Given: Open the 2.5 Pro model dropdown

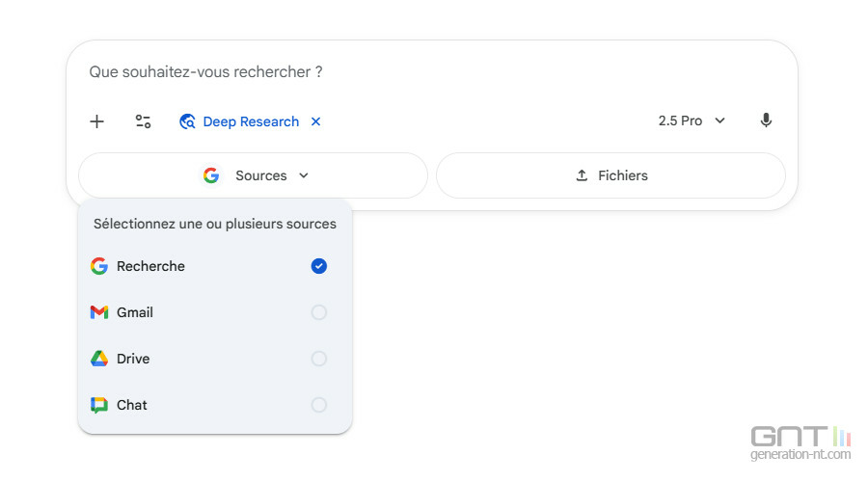Looking at the screenshot, I should pyautogui.click(x=692, y=120).
